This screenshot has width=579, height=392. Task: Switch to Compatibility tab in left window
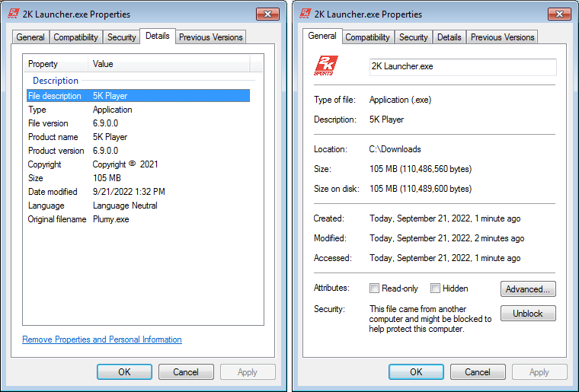(75, 37)
